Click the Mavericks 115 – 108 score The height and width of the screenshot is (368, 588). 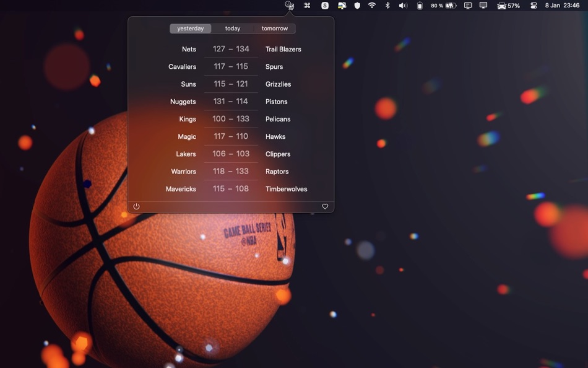pyautogui.click(x=231, y=188)
